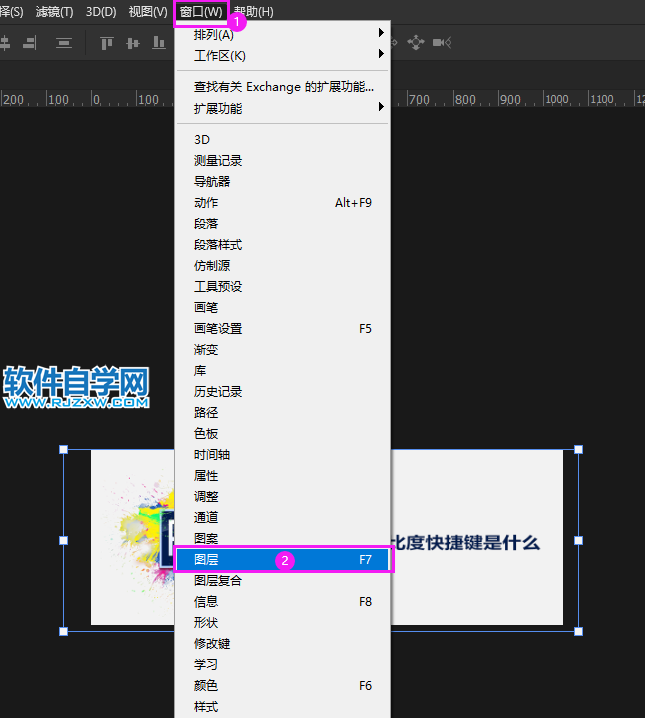Click the align top edges icon

click(107, 43)
